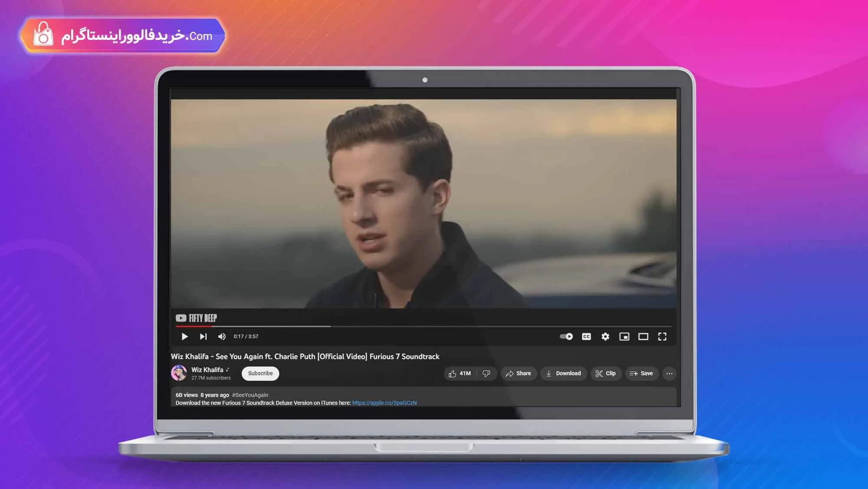Open the Wiz Khalifa channel name
Image resolution: width=868 pixels, height=489 pixels.
click(x=207, y=370)
